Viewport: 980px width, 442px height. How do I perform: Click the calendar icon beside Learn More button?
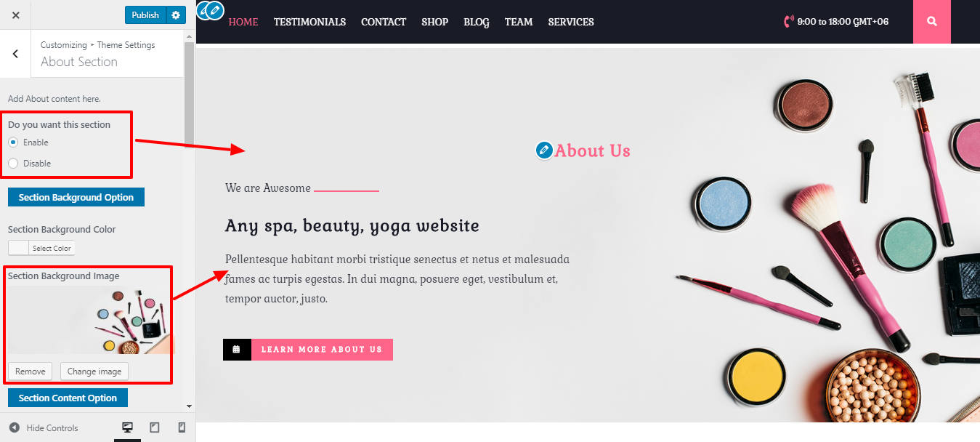(x=237, y=350)
